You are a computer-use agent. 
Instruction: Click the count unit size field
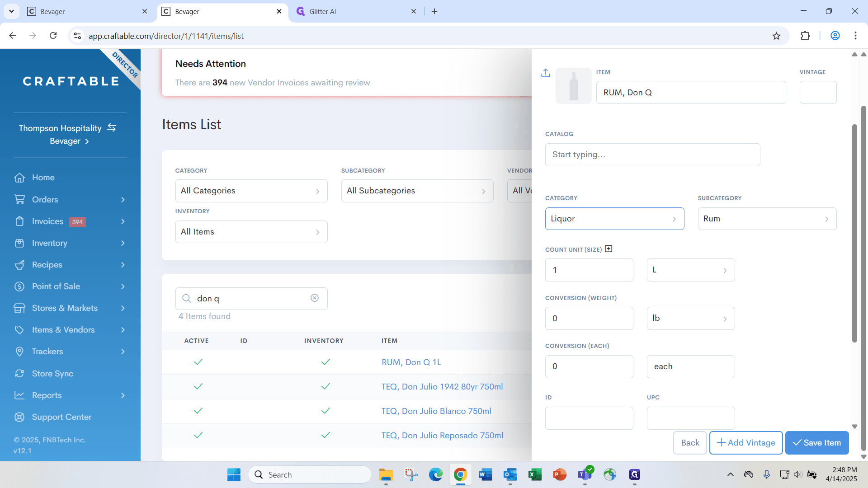pos(589,270)
